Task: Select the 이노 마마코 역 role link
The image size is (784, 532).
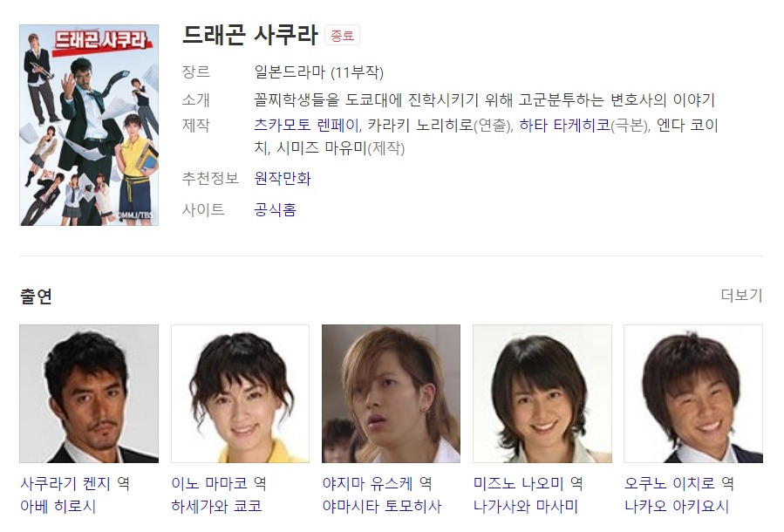Action: pos(219,483)
